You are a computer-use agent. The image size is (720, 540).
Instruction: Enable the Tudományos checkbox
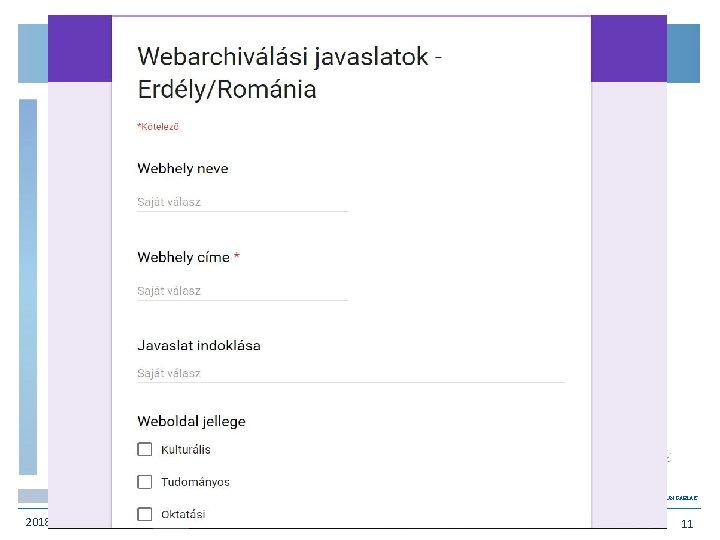(145, 482)
